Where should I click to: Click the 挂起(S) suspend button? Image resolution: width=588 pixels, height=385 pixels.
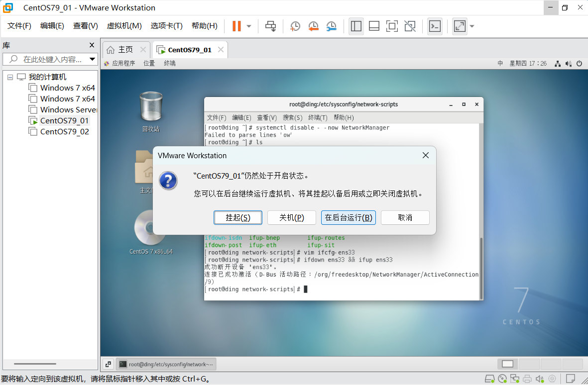238,217
